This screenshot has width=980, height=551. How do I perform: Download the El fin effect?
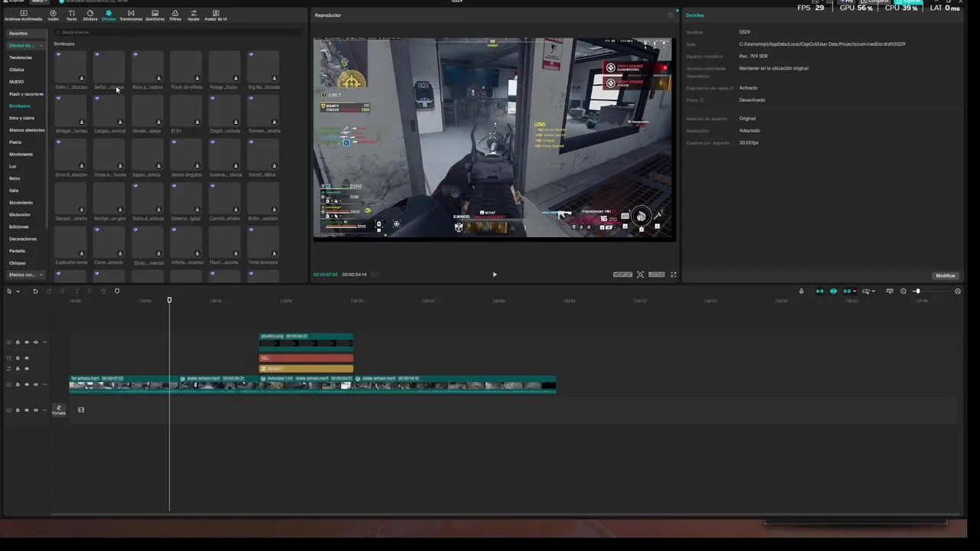pos(197,122)
